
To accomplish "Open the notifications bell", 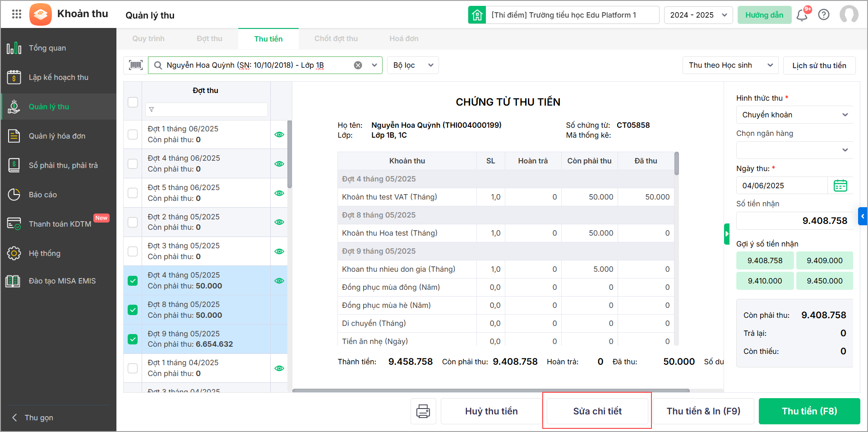I will [x=802, y=15].
